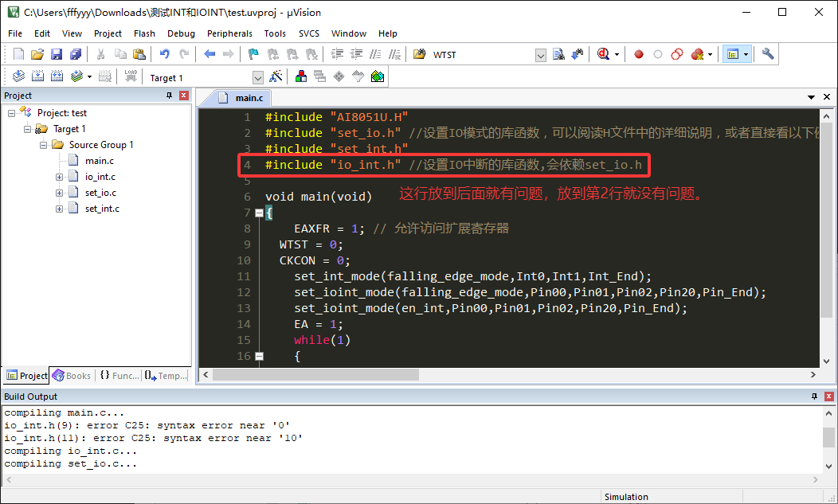
Task: Open the Target 1 selection dropdown
Action: [x=257, y=77]
